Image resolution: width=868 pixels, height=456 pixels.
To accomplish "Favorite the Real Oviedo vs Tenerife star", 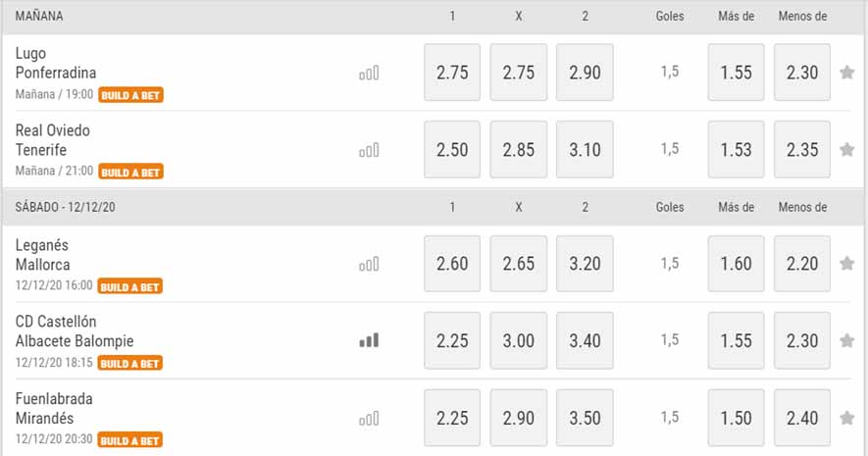I will pos(847,150).
